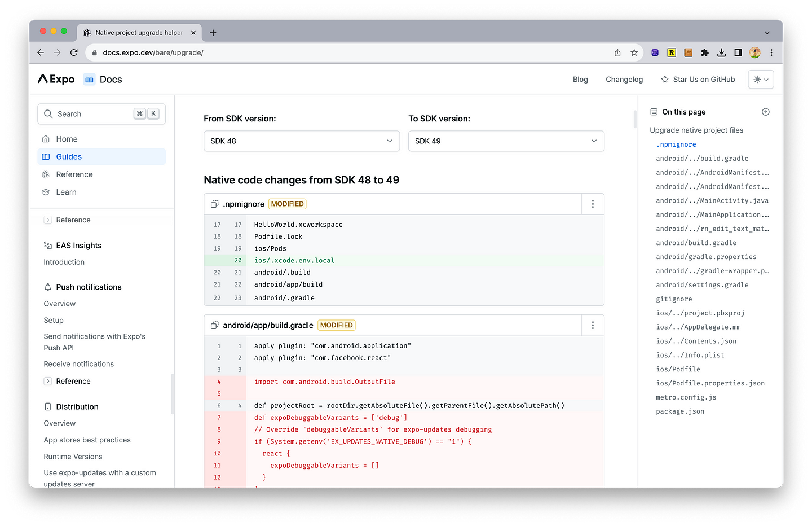Open the options menu on the build.gradle diff card
812x526 pixels.
[x=592, y=325]
